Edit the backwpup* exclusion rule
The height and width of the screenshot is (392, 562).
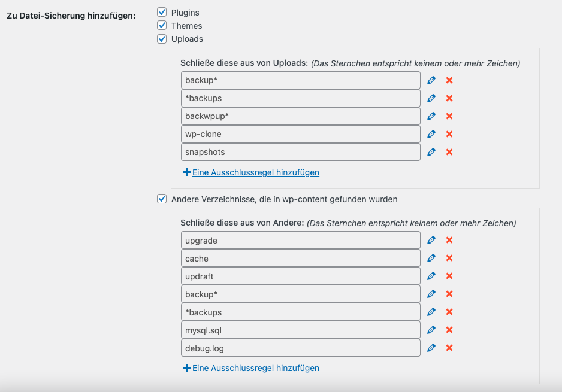pos(431,116)
